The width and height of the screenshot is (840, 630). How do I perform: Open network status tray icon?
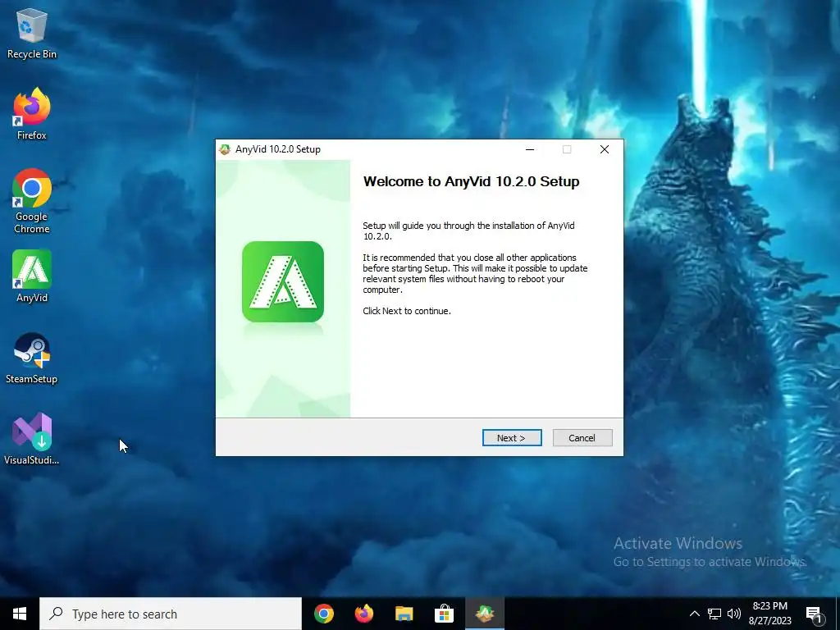(x=714, y=614)
